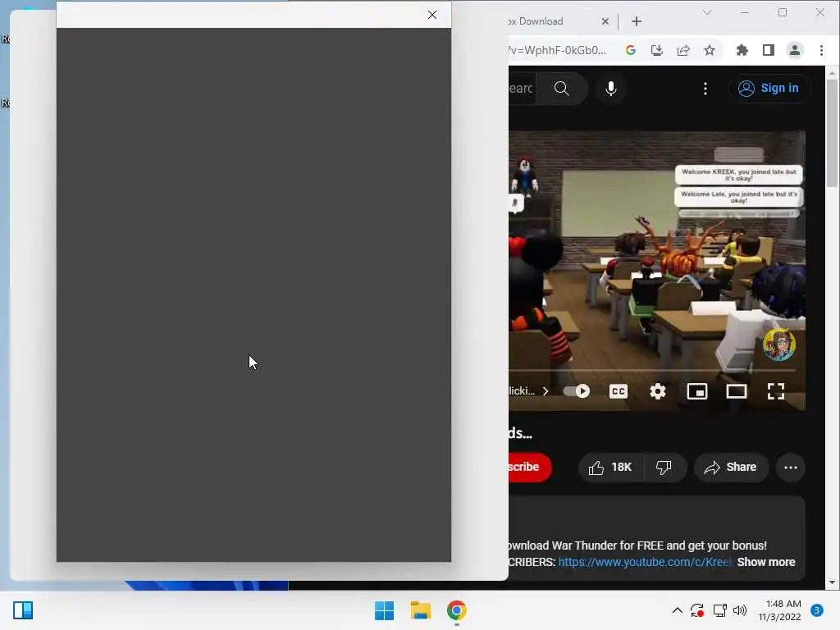Dislike the video
Screen dimensions: 840x630
[664, 468]
